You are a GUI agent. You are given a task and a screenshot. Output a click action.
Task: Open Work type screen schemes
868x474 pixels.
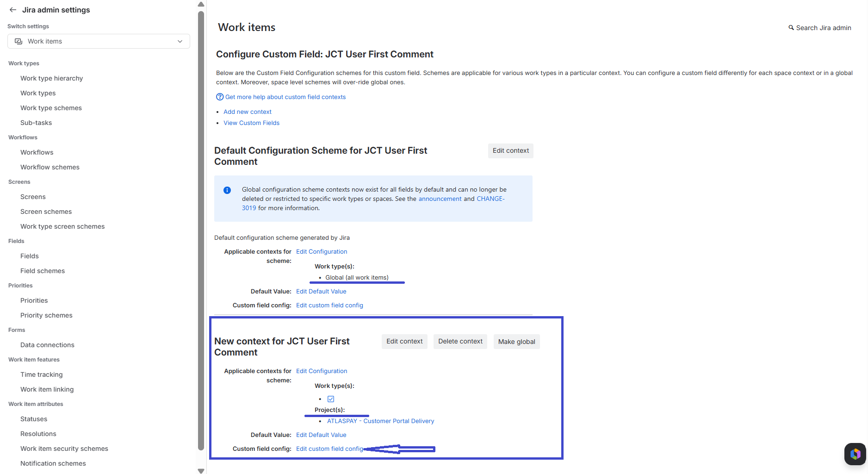click(x=62, y=226)
